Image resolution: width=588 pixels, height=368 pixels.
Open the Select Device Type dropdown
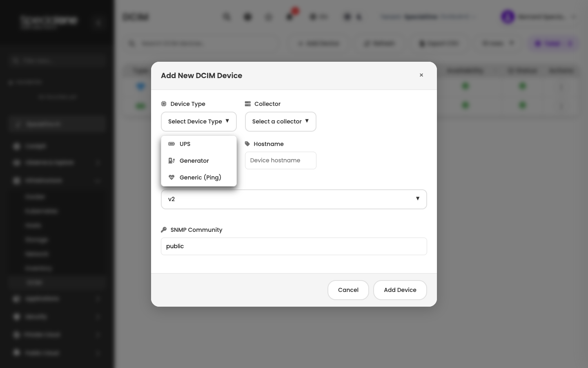[199, 121]
